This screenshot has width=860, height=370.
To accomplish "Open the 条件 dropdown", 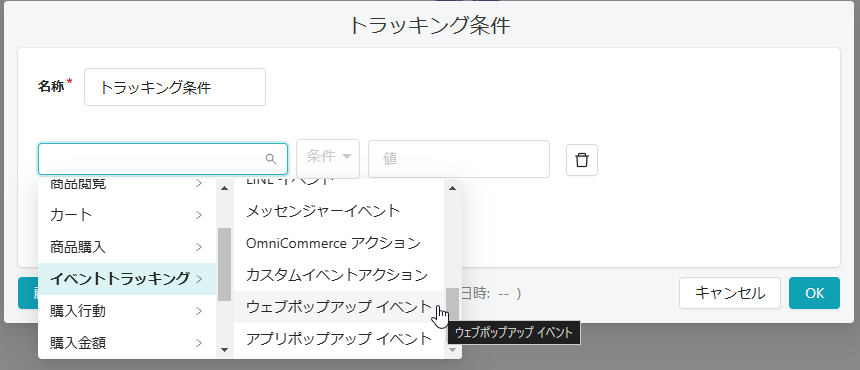I will click(x=328, y=158).
